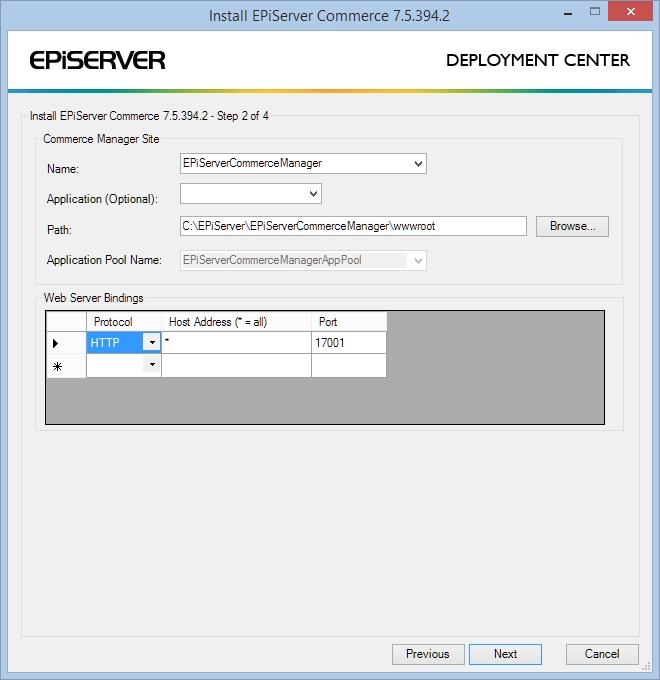The width and height of the screenshot is (660, 680).
Task: Select the Host Address cell with asterisk
Action: point(236,343)
